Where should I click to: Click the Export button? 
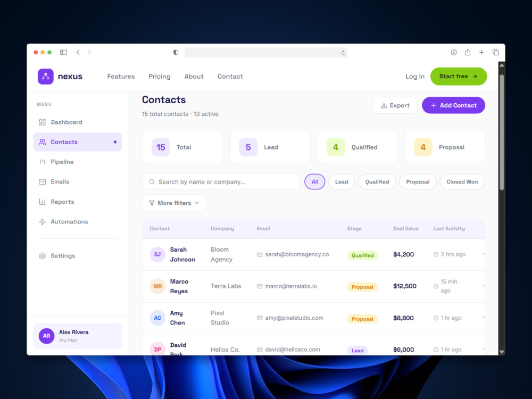(x=395, y=105)
